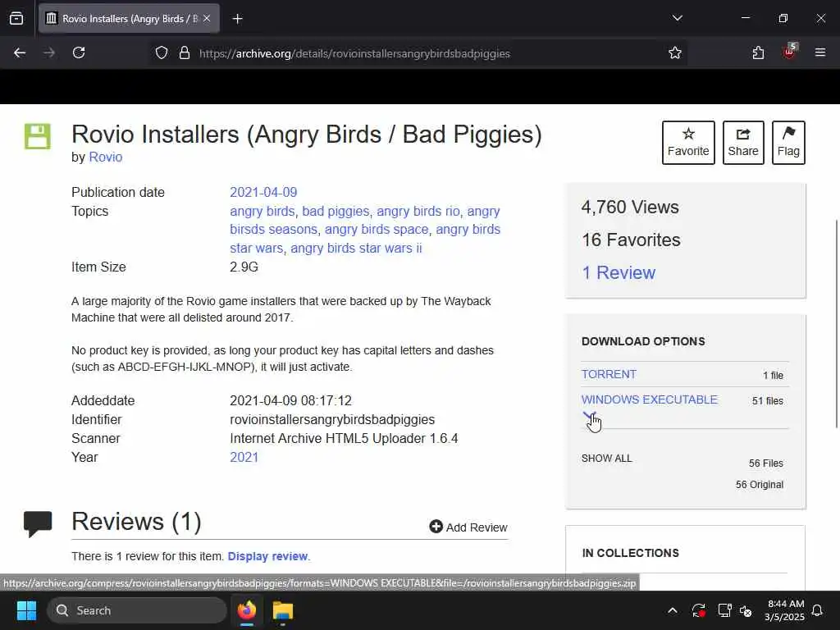The width and height of the screenshot is (840, 630).
Task: Click the '2.9G' item size value
Action: 244,267
